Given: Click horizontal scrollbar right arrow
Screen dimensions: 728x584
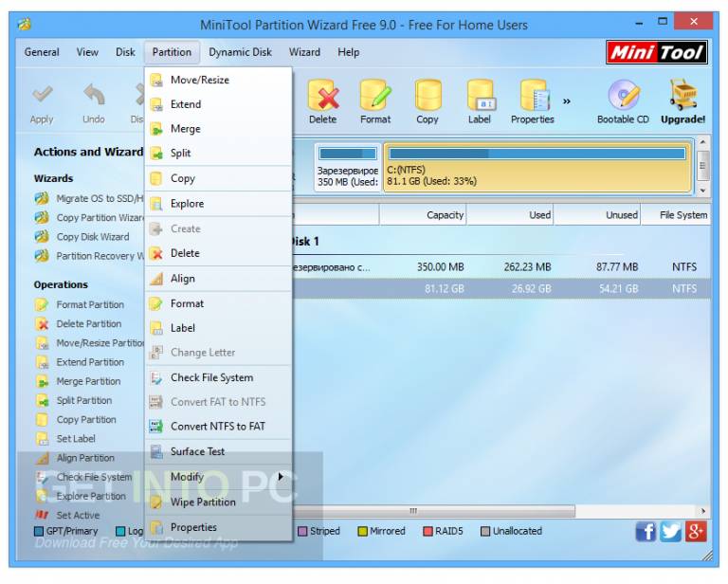Looking at the screenshot, I should [703, 511].
